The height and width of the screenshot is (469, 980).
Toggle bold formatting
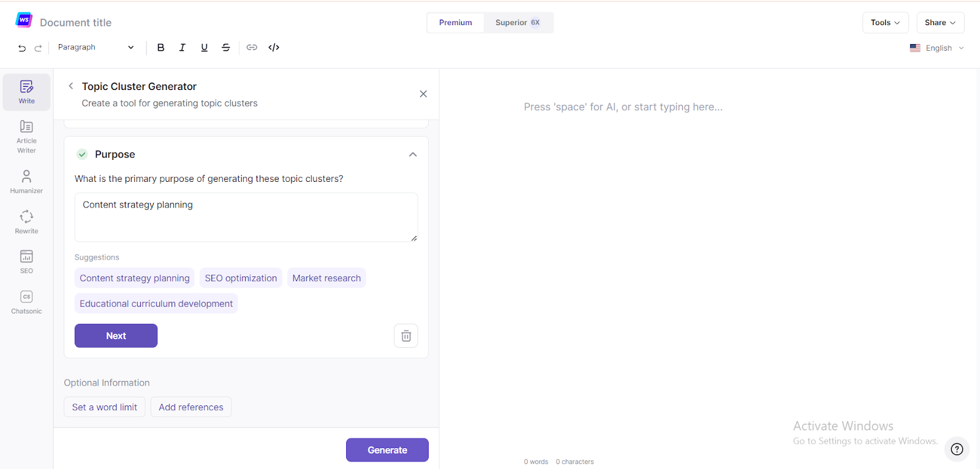[160, 47]
